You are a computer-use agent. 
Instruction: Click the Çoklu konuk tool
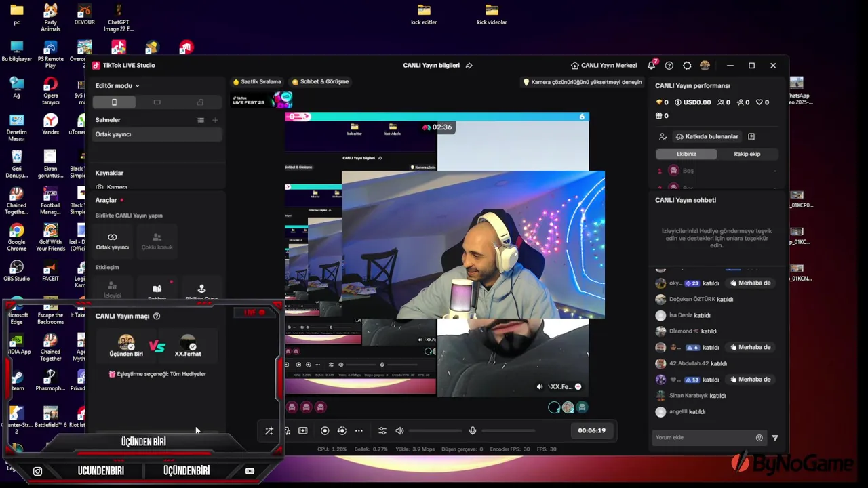(x=157, y=241)
